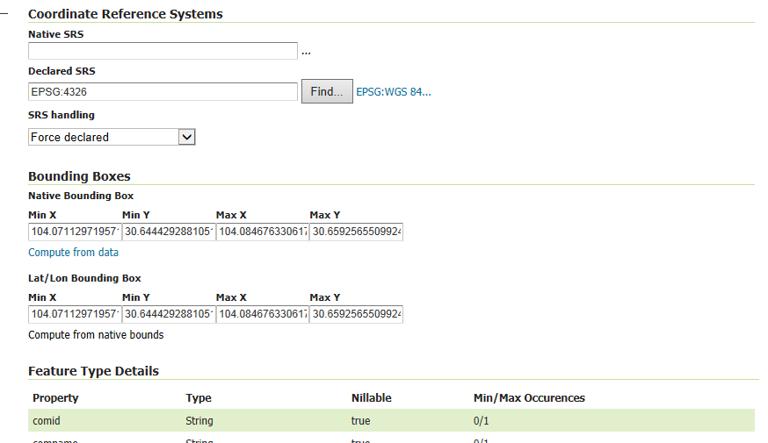Click the Declared SRS field containing EPSG:4326

(162, 92)
